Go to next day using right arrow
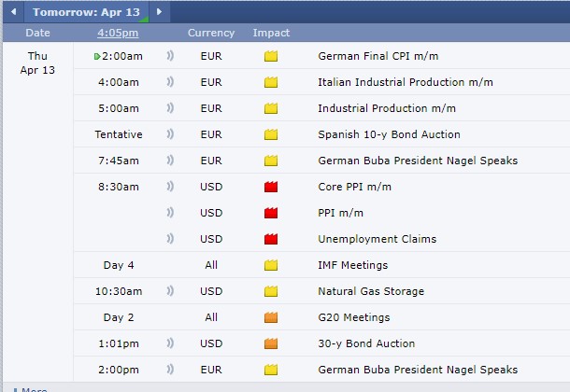 (x=160, y=12)
